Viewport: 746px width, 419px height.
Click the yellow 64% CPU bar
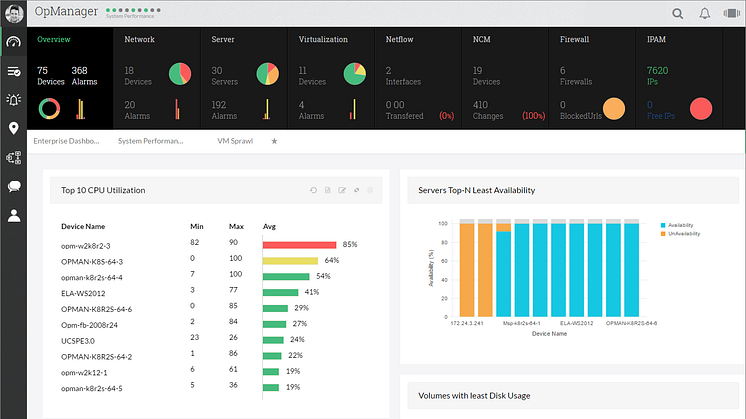click(x=290, y=261)
